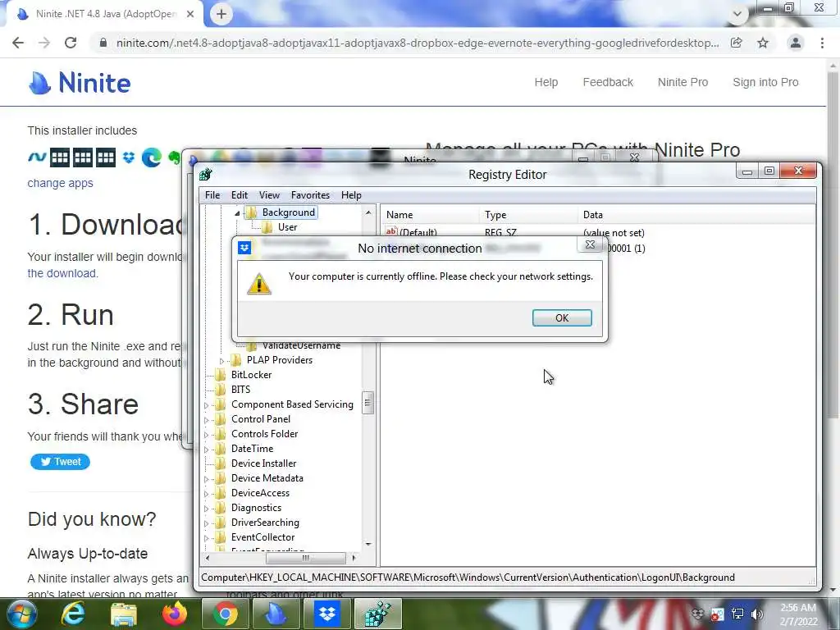
Task: Bookmark this page with the star icon
Action: (763, 43)
